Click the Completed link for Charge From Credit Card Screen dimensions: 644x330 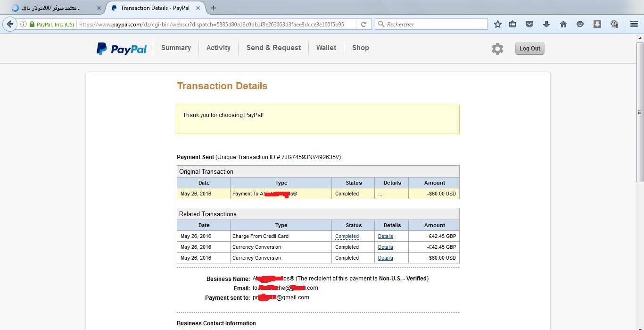pos(347,237)
